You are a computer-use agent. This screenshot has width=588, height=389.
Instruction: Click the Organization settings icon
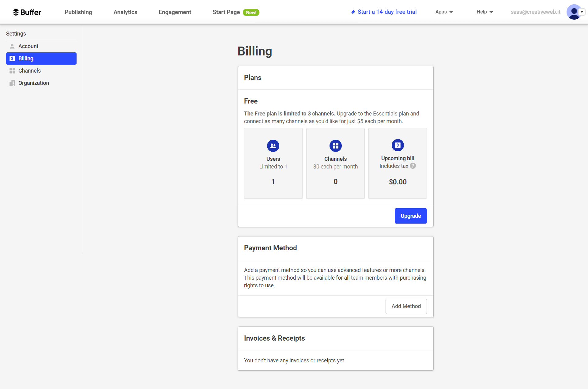click(12, 82)
